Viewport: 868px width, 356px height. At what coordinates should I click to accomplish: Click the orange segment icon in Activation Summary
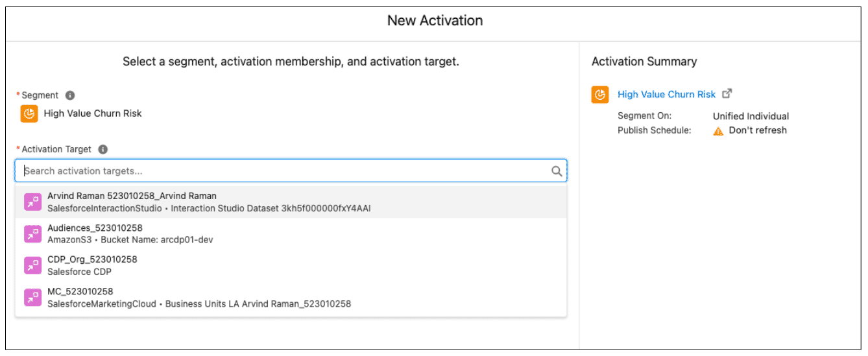tap(600, 95)
